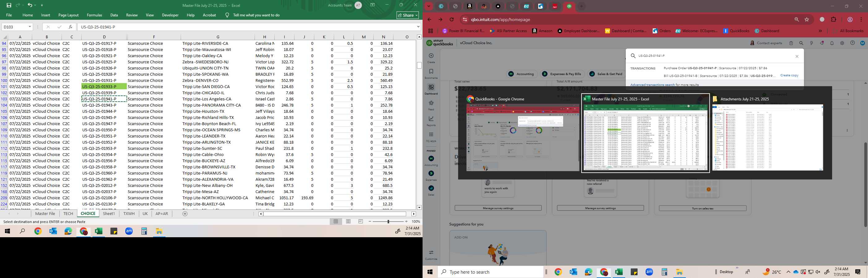Select the AP=AR sheet tab

coord(162,214)
